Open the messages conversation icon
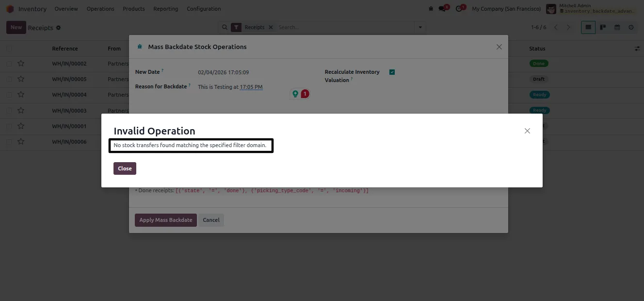The image size is (644, 301). (443, 9)
